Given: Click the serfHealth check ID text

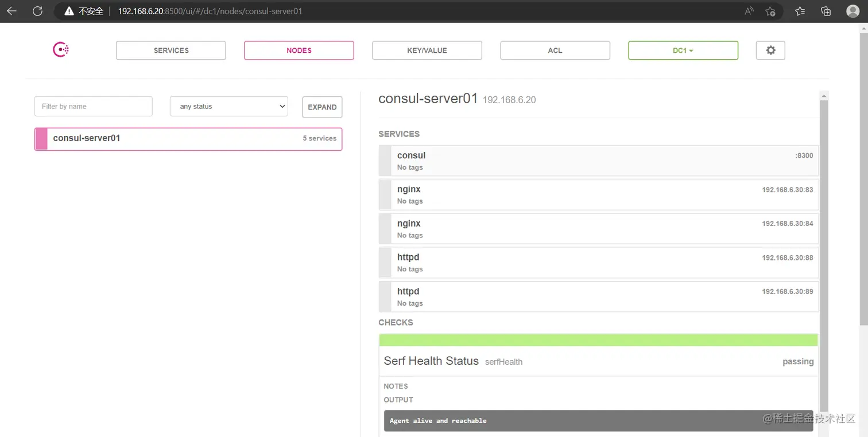Looking at the screenshot, I should (x=503, y=362).
